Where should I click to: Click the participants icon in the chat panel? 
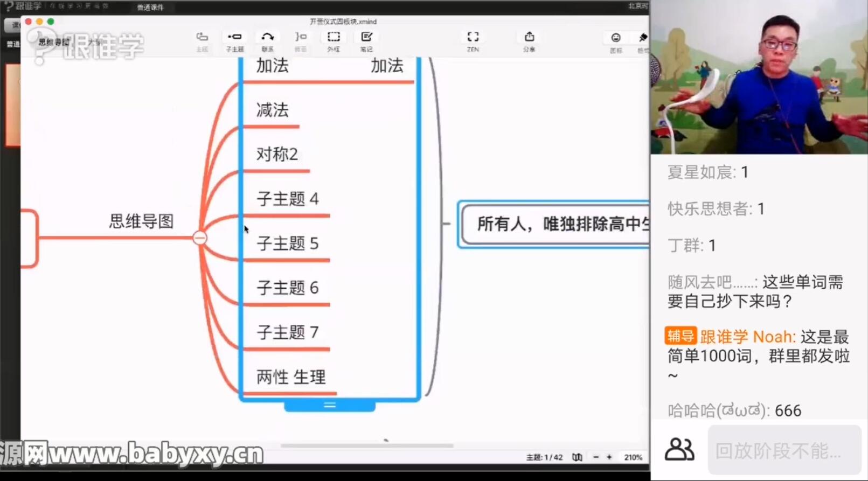[x=679, y=449]
